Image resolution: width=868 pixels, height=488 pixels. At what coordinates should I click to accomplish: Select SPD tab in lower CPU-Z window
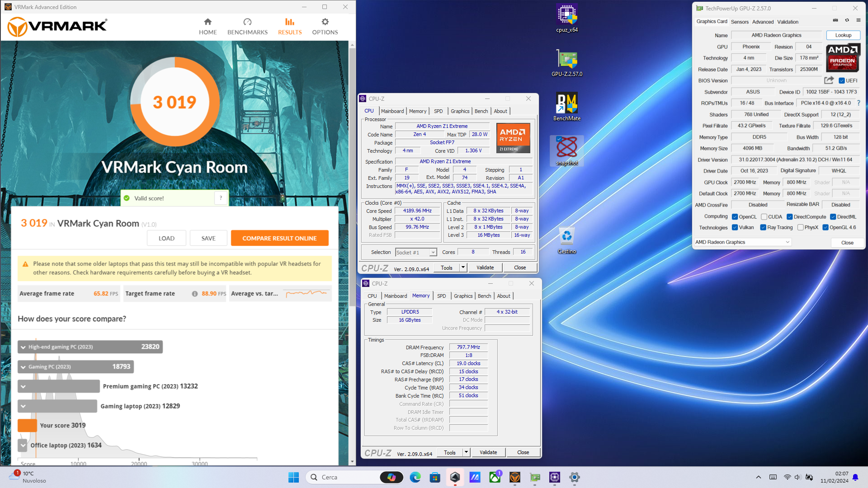[x=442, y=296]
